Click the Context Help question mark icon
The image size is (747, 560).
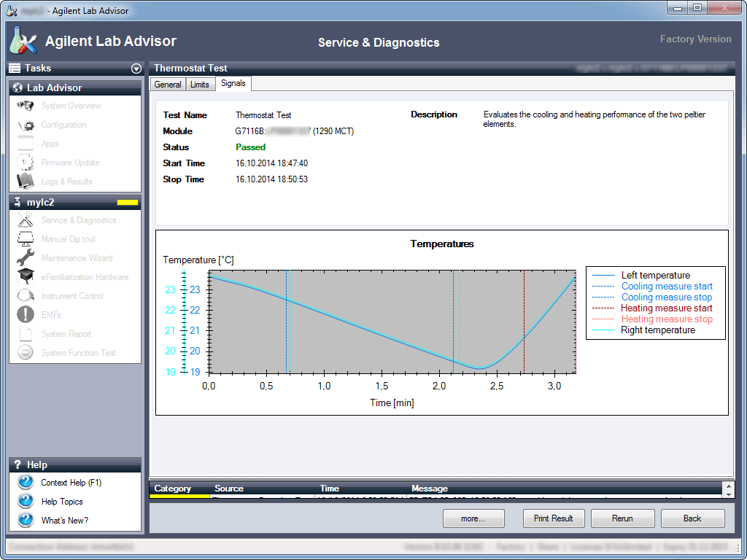point(26,483)
